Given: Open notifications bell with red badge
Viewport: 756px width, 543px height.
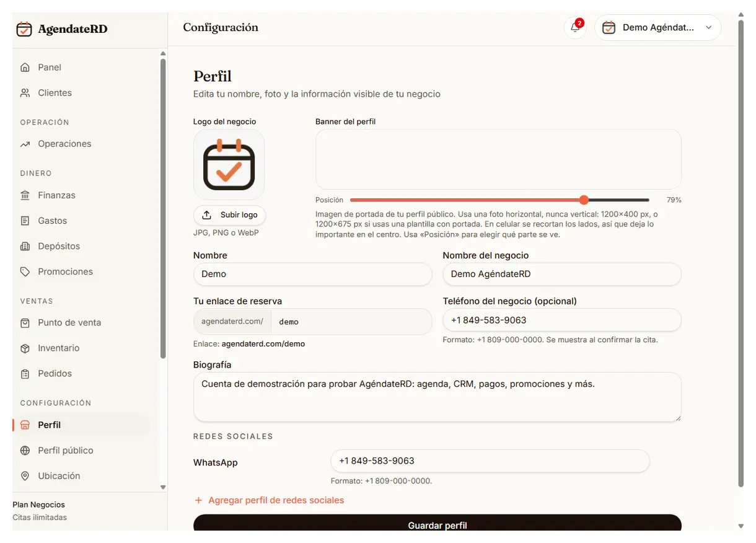Looking at the screenshot, I should pyautogui.click(x=575, y=27).
